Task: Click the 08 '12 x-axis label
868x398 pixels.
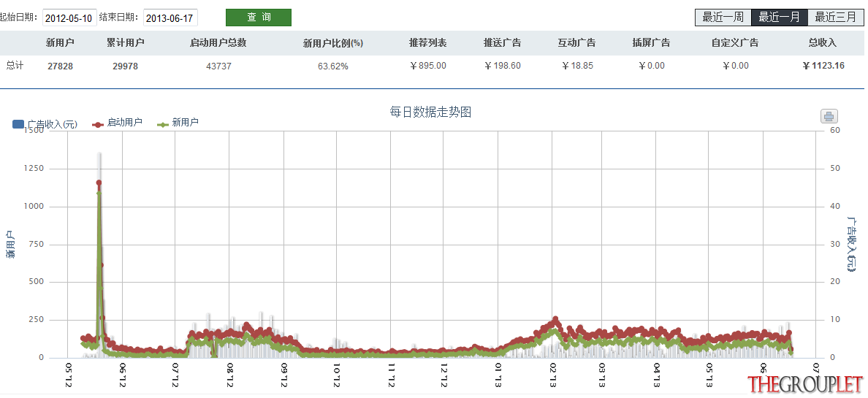Action: click(x=229, y=375)
